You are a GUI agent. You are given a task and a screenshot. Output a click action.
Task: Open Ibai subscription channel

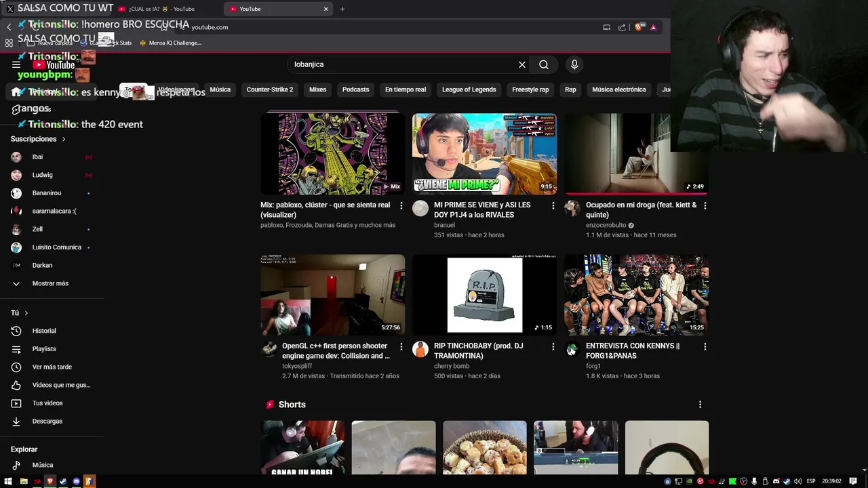(53, 157)
